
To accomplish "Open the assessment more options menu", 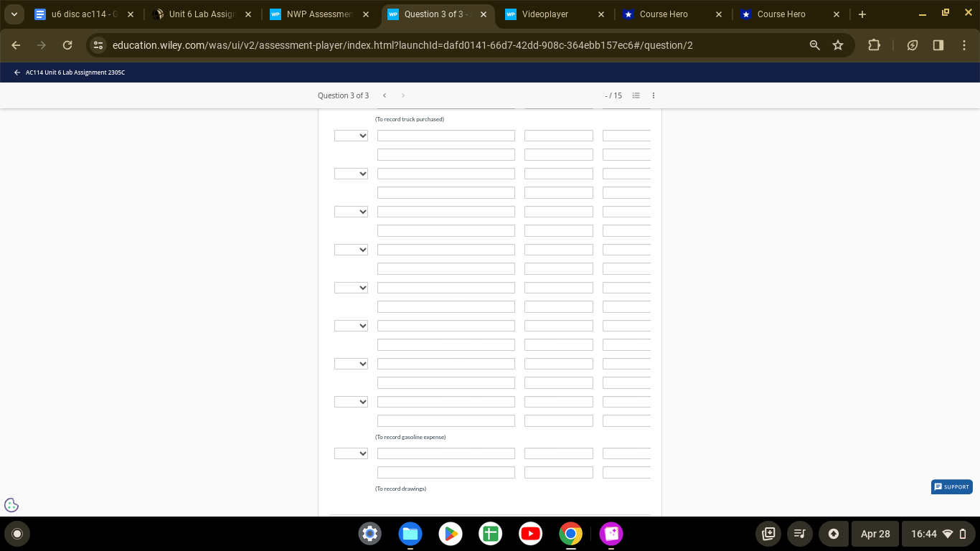I will coord(654,95).
